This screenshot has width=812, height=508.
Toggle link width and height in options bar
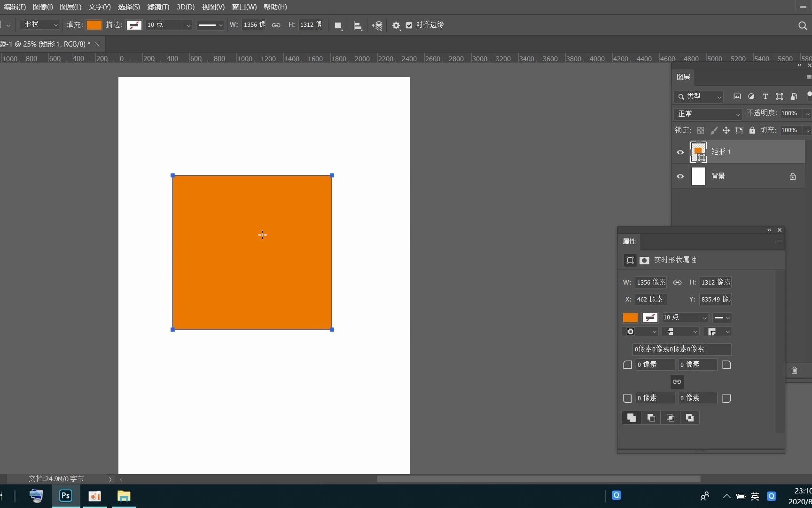click(276, 25)
